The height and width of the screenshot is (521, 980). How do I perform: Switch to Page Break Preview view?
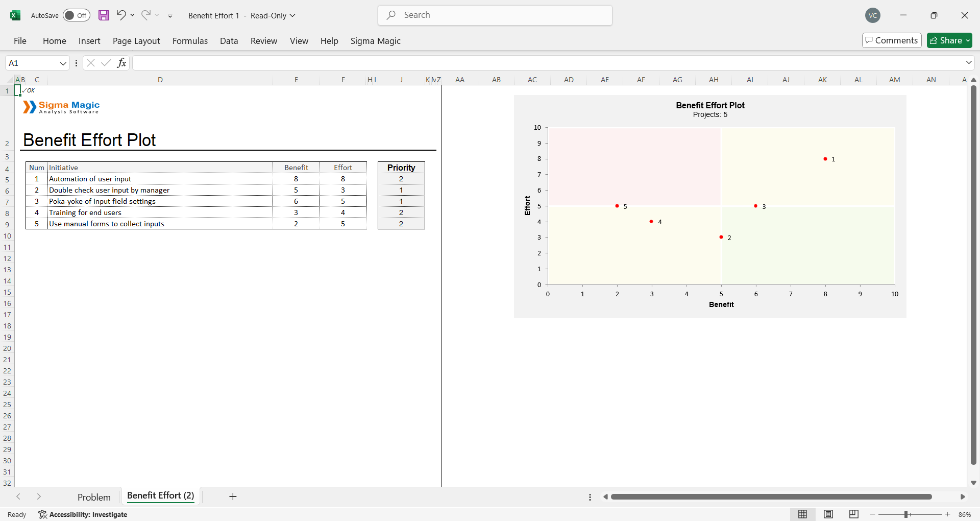[854, 514]
